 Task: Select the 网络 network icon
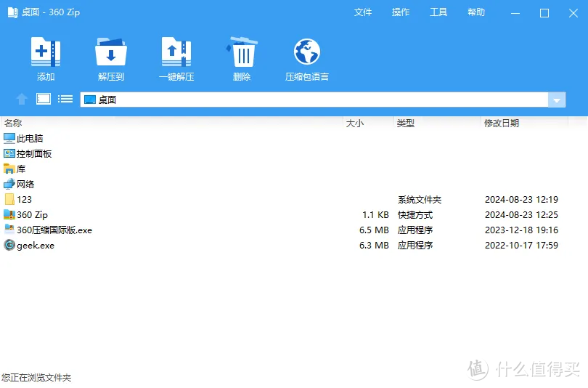coord(9,184)
